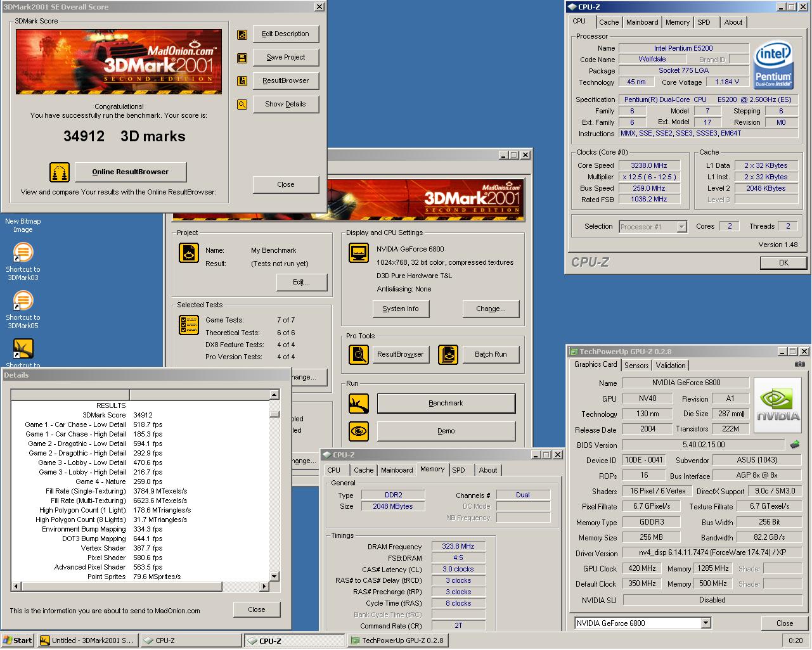Switch to CPU tab in lower CPU-Z window
Screen dimensions: 812x650
click(334, 470)
